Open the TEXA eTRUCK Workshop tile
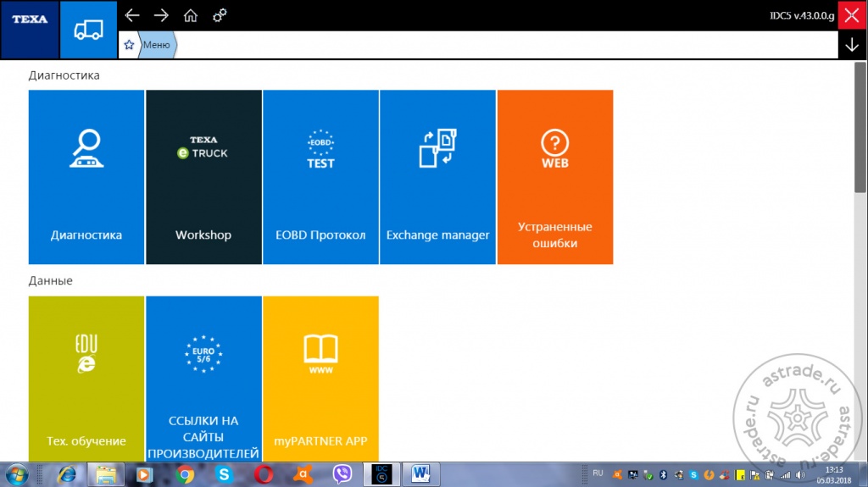Viewport: 868px width, 487px height. (203, 177)
